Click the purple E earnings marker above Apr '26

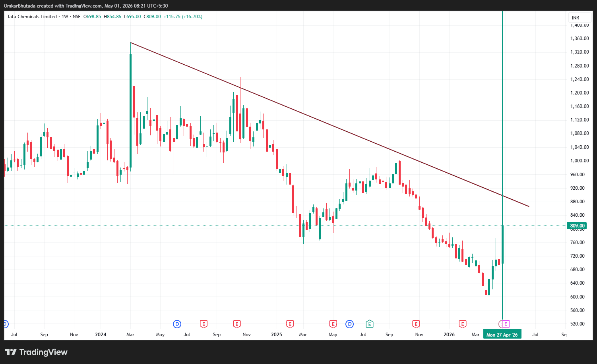(x=506, y=324)
